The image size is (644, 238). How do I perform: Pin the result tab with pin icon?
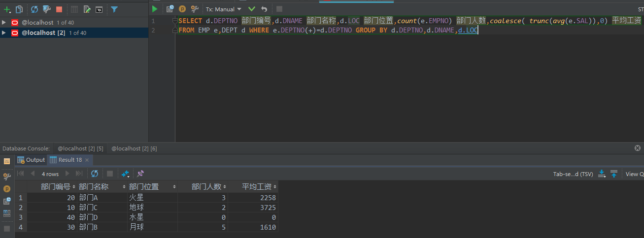(x=140, y=174)
